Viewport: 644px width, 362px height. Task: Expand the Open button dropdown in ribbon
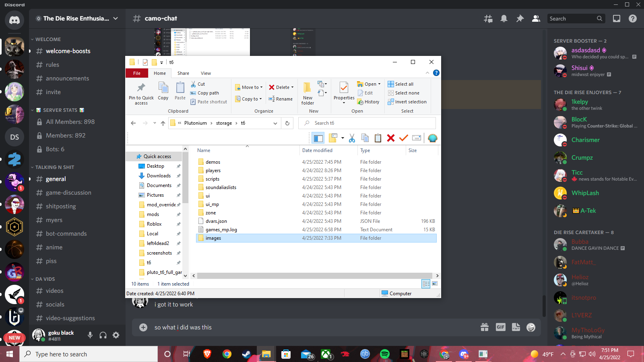click(x=379, y=84)
